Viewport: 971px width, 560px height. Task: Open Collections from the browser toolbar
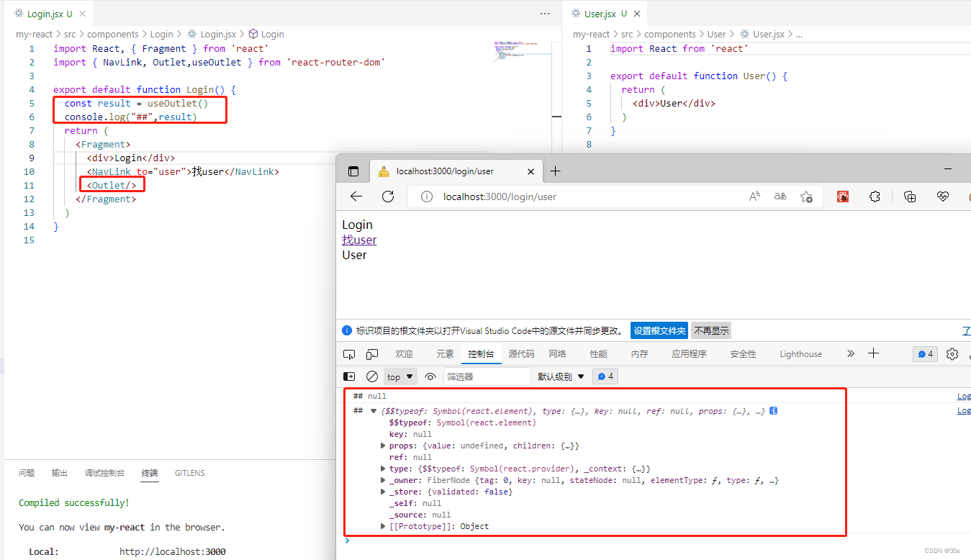tap(909, 196)
